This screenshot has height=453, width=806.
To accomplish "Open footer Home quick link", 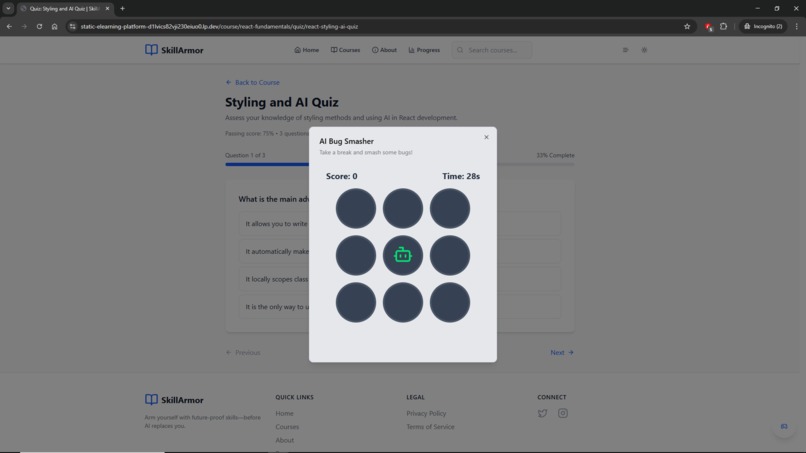I will pos(284,413).
